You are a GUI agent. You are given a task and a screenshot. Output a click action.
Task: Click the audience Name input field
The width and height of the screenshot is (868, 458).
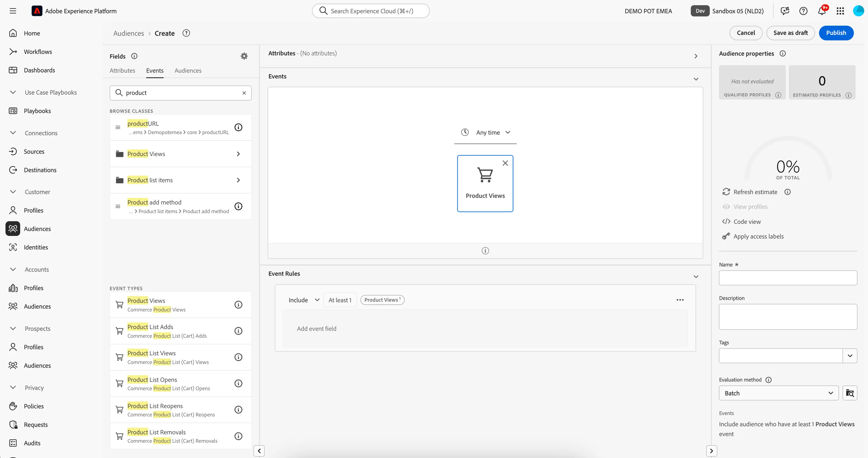point(788,278)
